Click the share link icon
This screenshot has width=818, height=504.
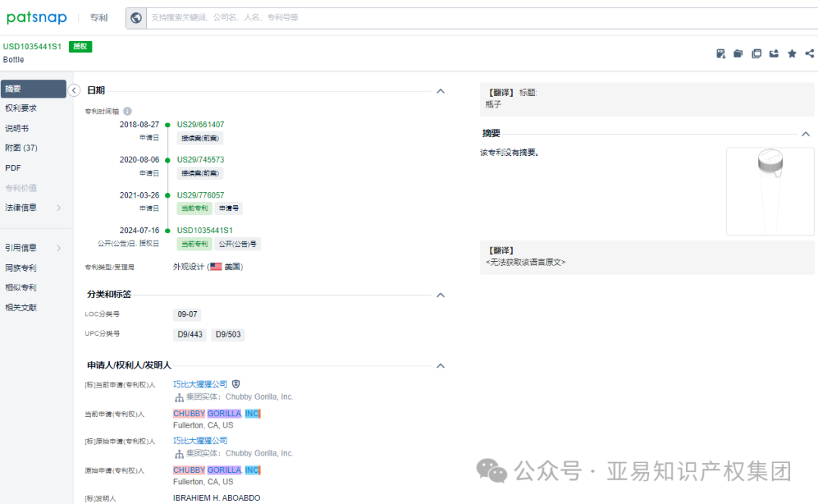[x=809, y=53]
